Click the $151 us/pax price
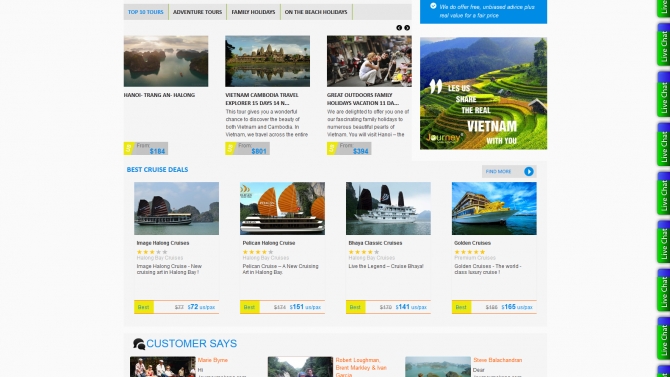670x377 pixels. [305, 307]
